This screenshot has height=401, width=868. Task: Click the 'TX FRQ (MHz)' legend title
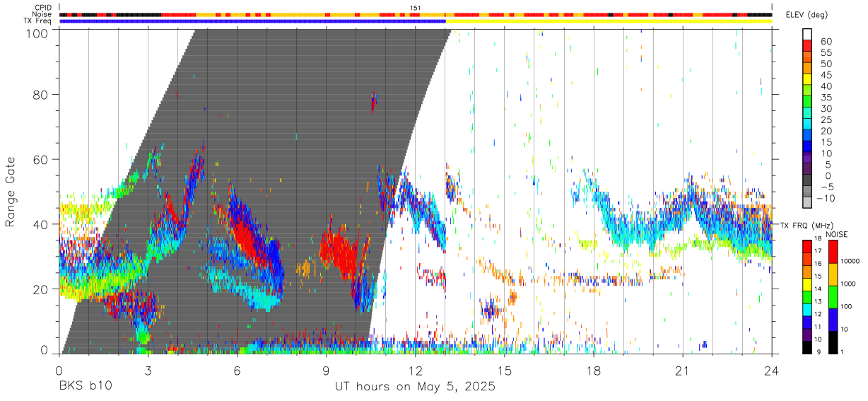tap(806, 225)
